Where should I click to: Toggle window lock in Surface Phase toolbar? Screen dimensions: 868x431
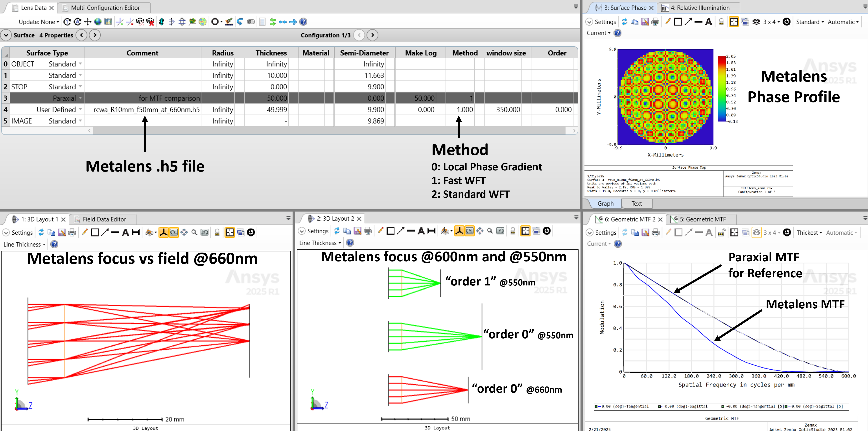(721, 22)
